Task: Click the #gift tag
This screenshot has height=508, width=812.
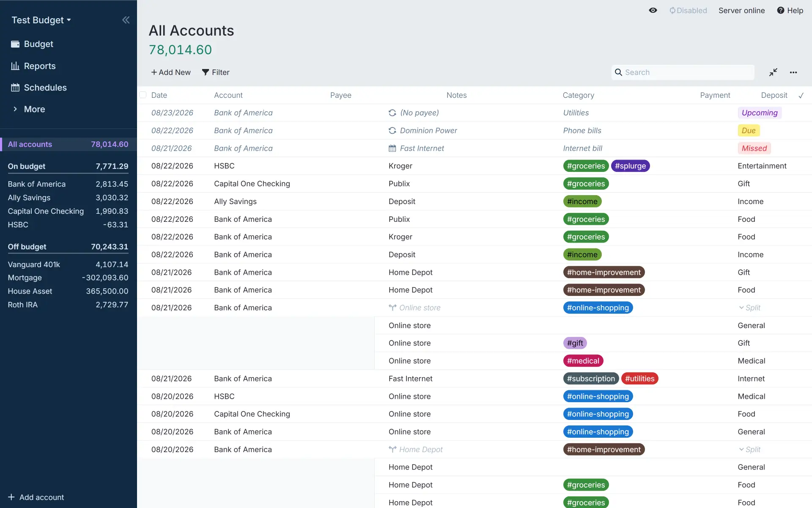Action: pyautogui.click(x=575, y=343)
